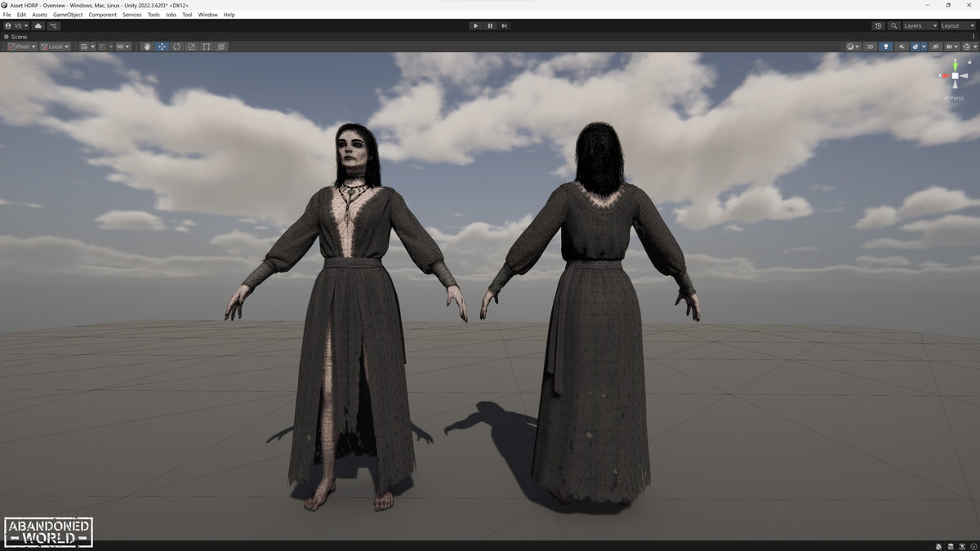The image size is (980, 551).
Task: Select the Scale tool
Action: point(191,47)
